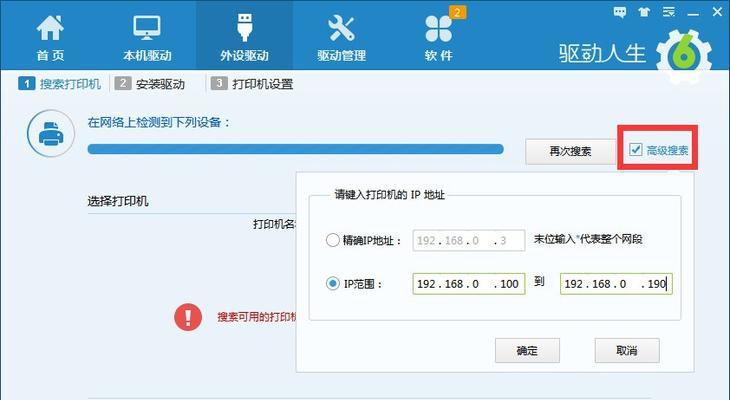Viewport: 730px width, 400px height.
Task: Click the end IP field 192.168.0.190
Action: 616,284
